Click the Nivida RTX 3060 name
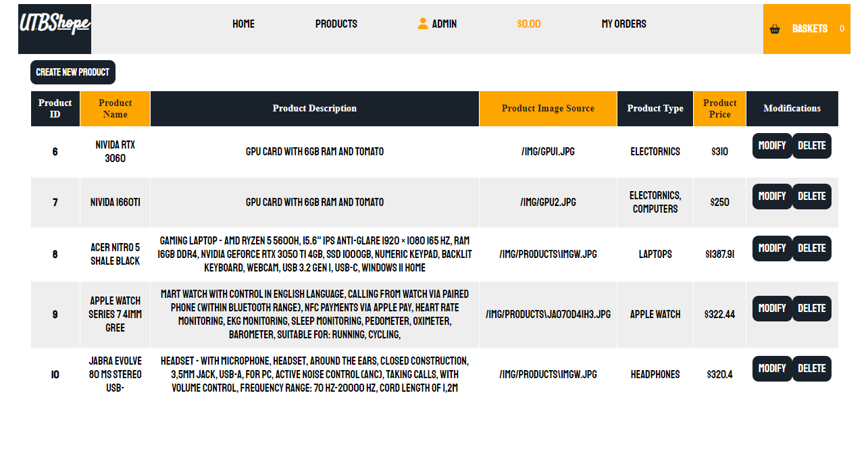 116,152
